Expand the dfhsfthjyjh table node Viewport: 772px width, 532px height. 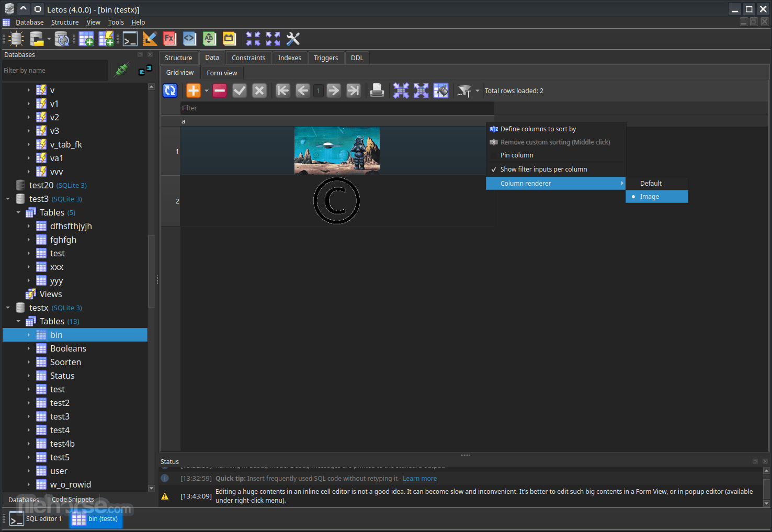coord(29,226)
